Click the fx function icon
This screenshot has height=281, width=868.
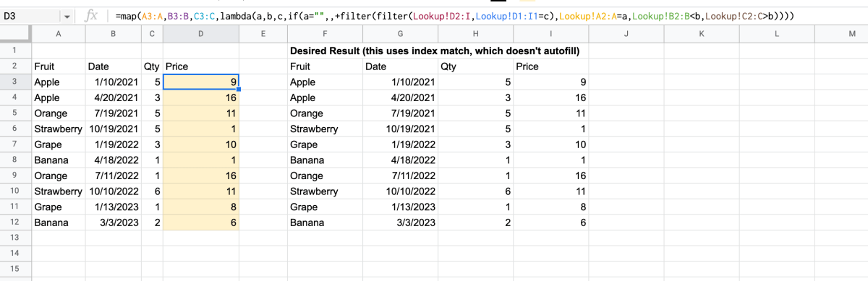pyautogui.click(x=92, y=16)
